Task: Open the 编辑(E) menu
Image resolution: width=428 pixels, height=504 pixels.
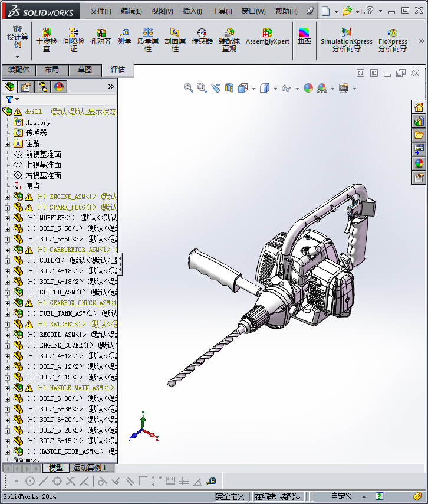Action: (x=131, y=11)
